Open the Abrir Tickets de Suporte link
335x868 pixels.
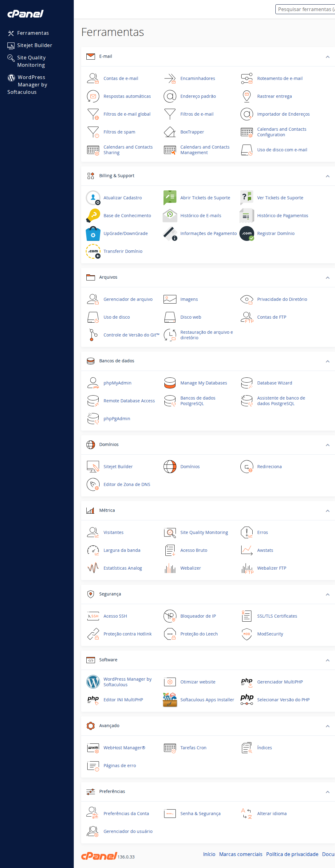(x=205, y=198)
